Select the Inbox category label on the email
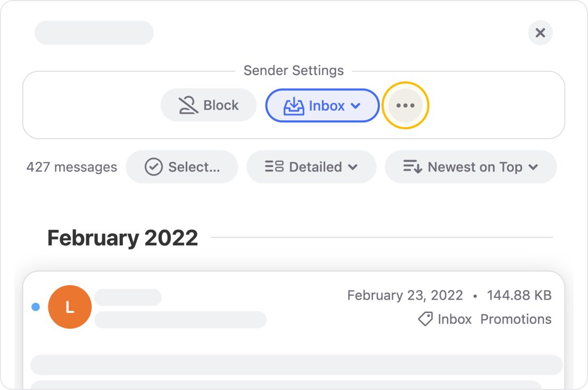 tap(454, 319)
